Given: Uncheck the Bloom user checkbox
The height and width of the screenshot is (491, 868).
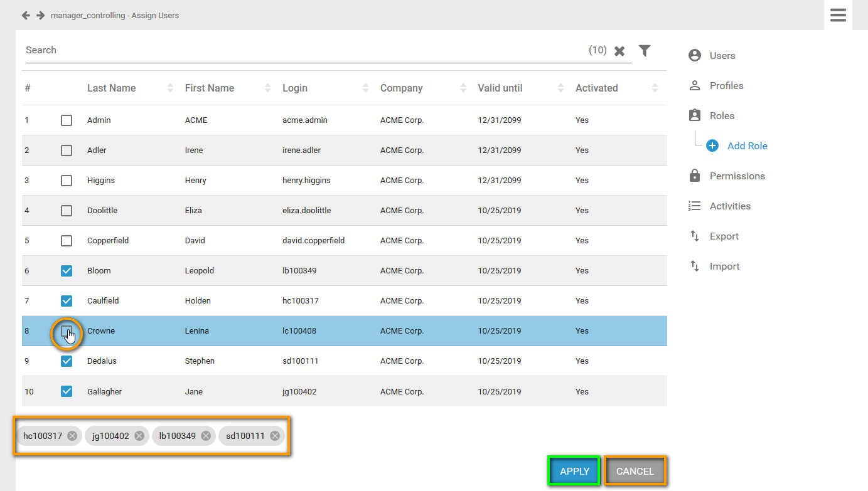Looking at the screenshot, I should point(67,271).
